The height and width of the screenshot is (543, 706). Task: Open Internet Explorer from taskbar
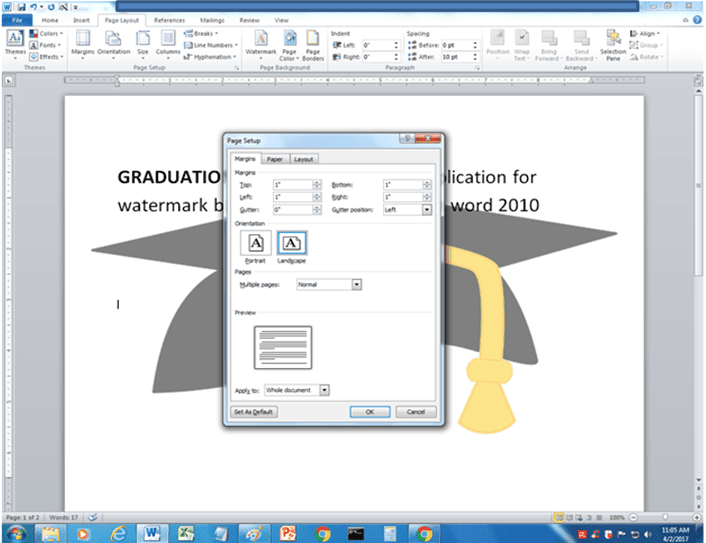pos(118,534)
